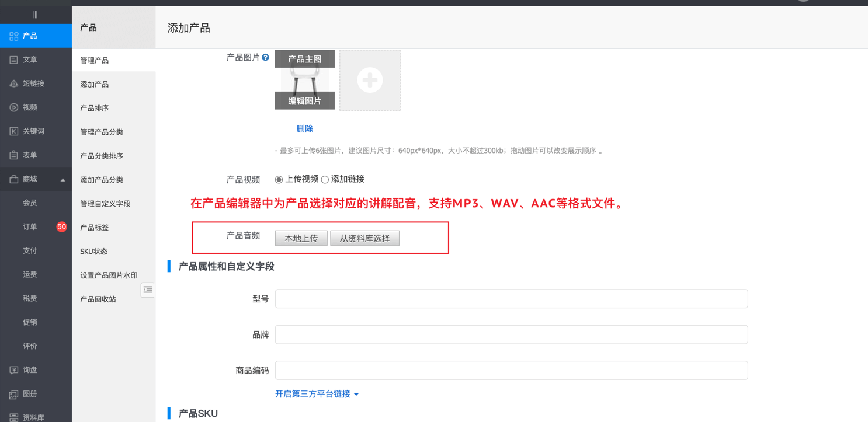
Task: Go to 产品回收站 menu item
Action: point(98,299)
